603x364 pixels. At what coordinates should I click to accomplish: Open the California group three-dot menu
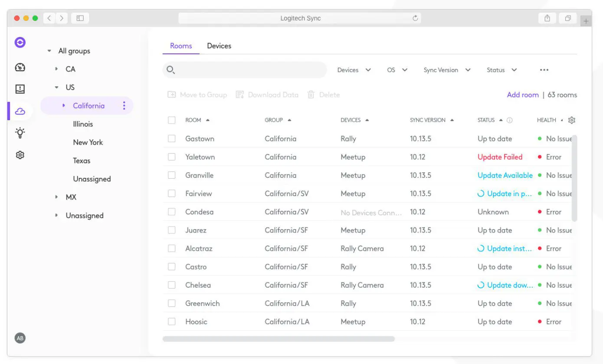point(124,106)
